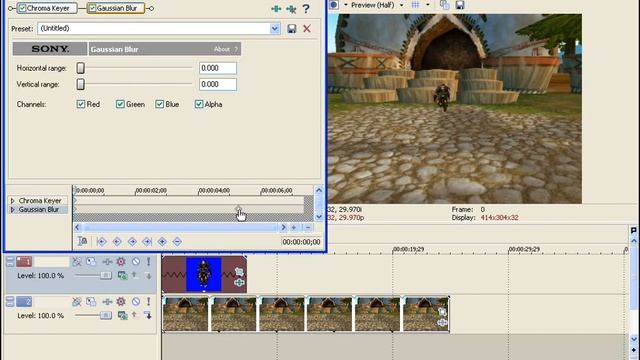Go to the last keyframe
This screenshot has height=360, width=640.
click(x=147, y=242)
